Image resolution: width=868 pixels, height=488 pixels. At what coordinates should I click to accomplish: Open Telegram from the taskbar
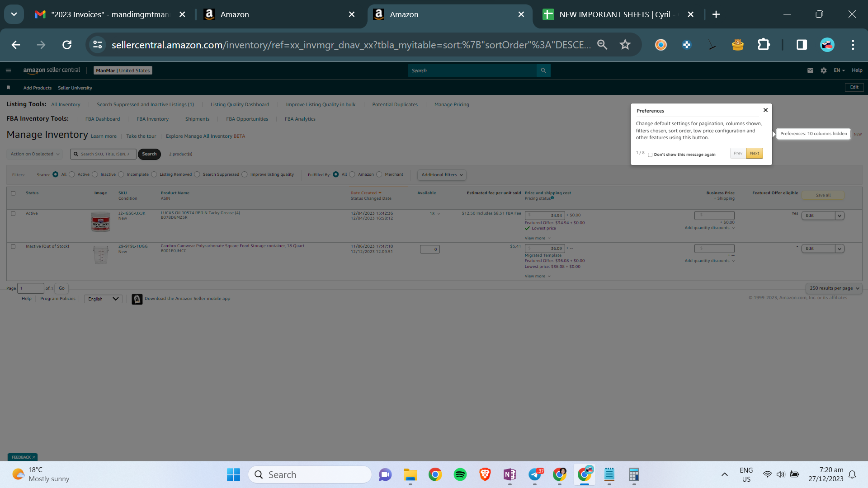coord(535,474)
